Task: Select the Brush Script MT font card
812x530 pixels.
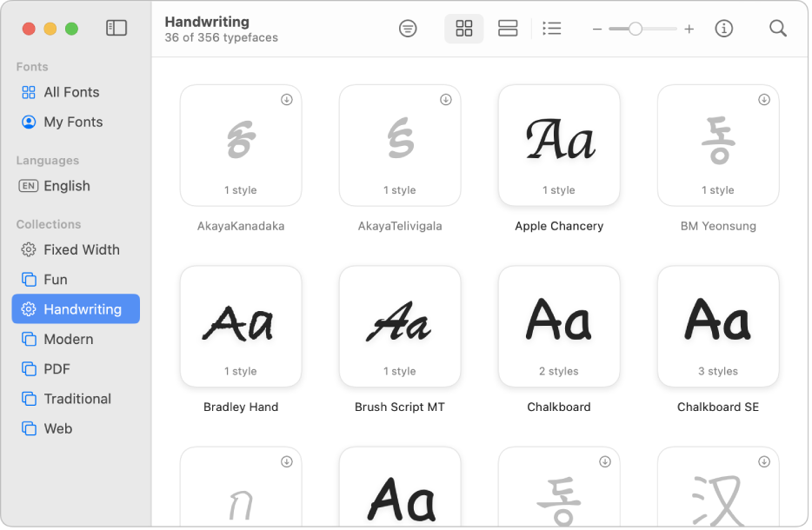Action: coord(400,327)
